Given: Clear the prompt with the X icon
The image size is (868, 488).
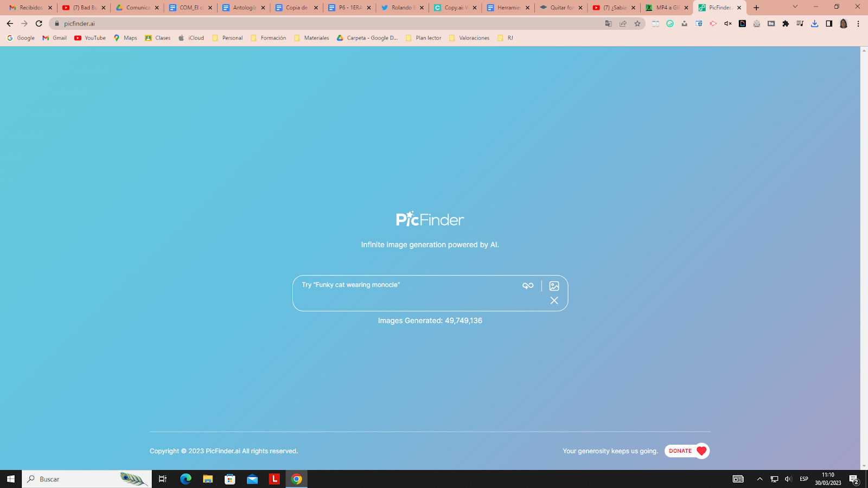Looking at the screenshot, I should coord(554,300).
